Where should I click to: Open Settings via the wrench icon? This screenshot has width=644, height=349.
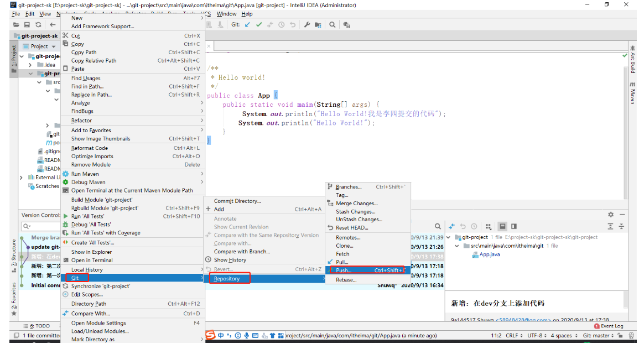point(307,25)
